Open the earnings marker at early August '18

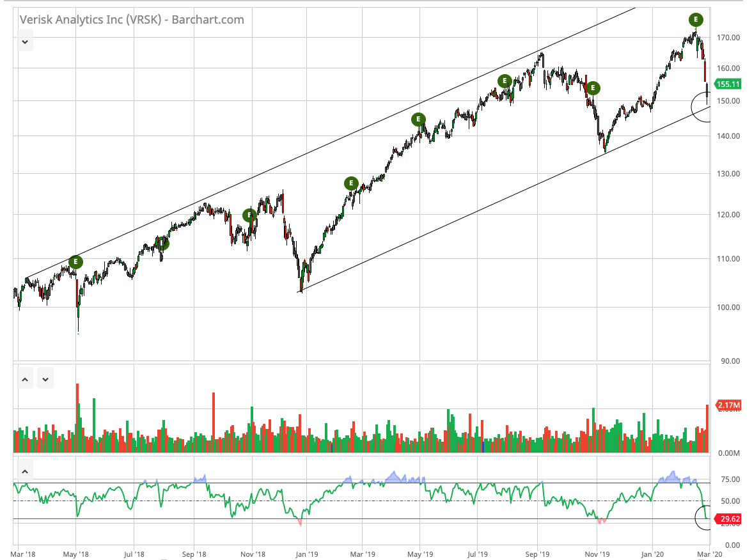[x=163, y=244]
